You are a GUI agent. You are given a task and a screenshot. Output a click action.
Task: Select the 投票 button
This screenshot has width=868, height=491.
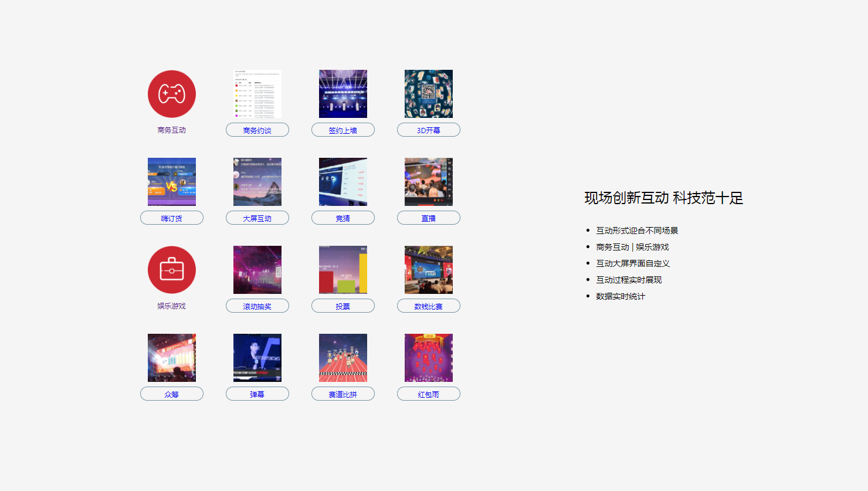(343, 306)
